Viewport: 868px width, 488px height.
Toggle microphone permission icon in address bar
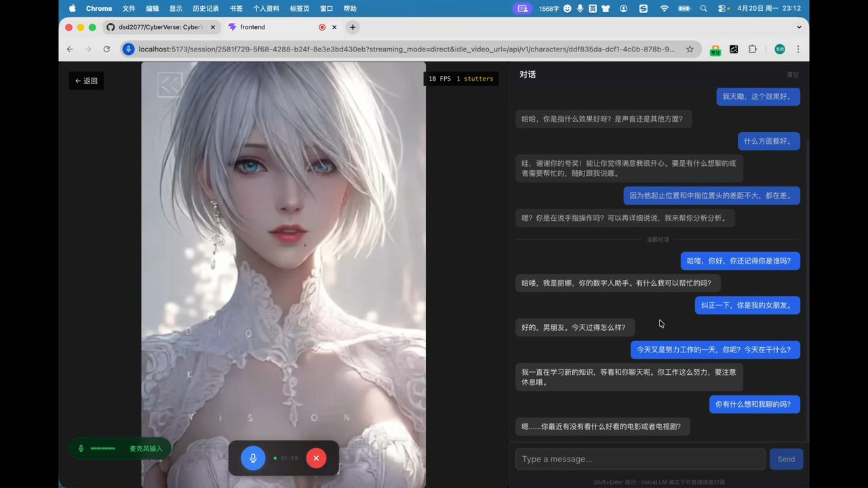pyautogui.click(x=128, y=49)
